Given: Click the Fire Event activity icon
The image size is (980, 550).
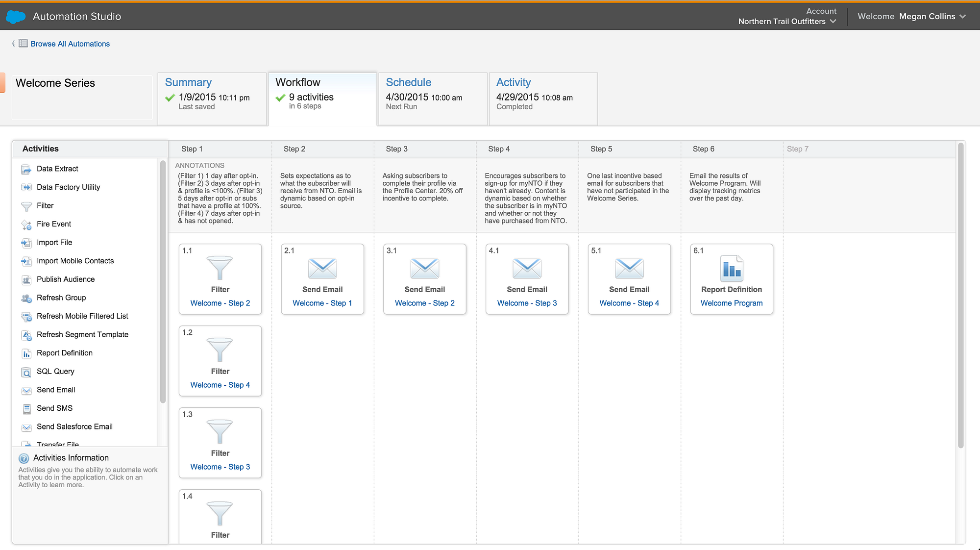Looking at the screenshot, I should pos(26,225).
